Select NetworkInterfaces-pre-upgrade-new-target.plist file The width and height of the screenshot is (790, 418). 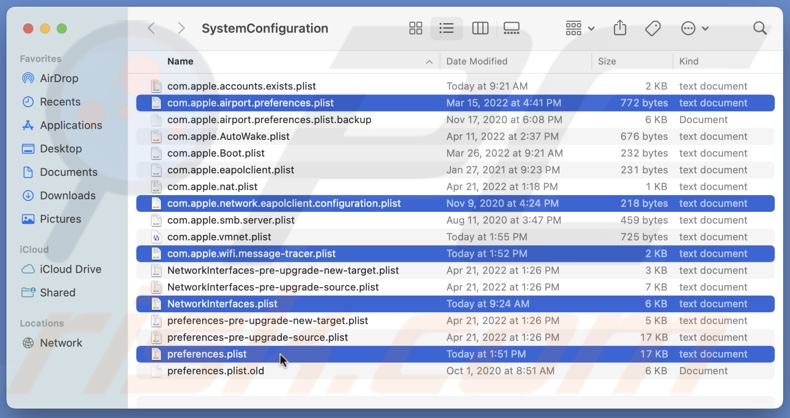[x=455, y=270]
